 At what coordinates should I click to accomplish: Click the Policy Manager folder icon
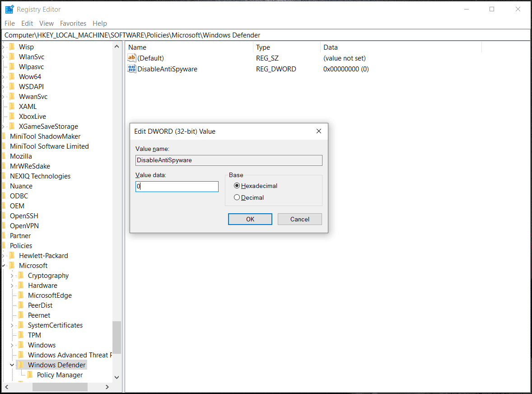[x=30, y=375]
